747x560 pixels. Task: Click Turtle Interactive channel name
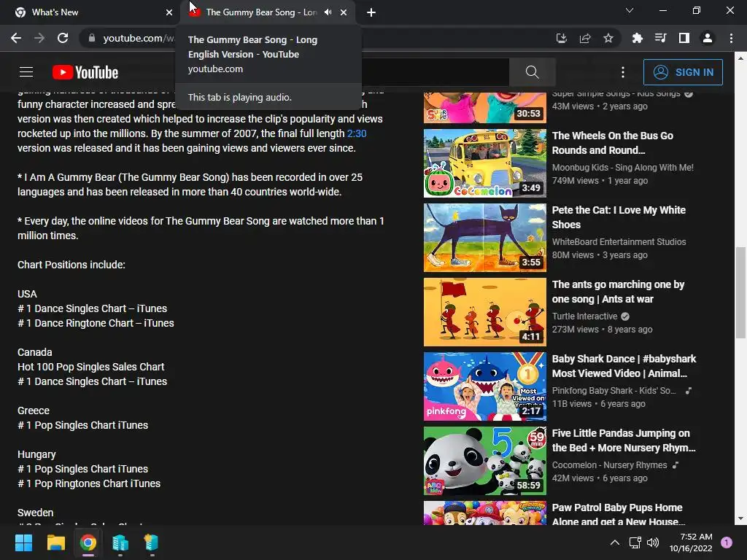coord(584,316)
